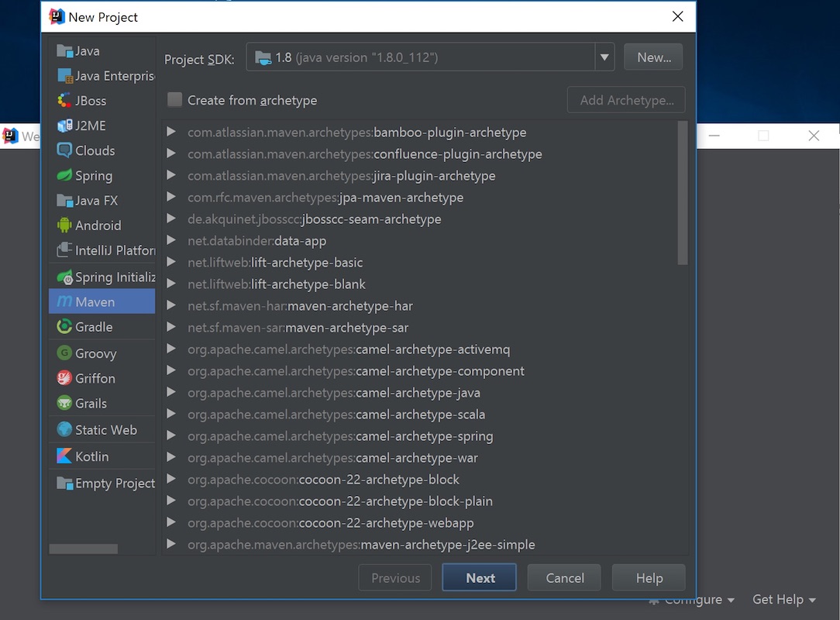Click the Spring Initializr icon
The width and height of the screenshot is (840, 620).
pyautogui.click(x=64, y=277)
